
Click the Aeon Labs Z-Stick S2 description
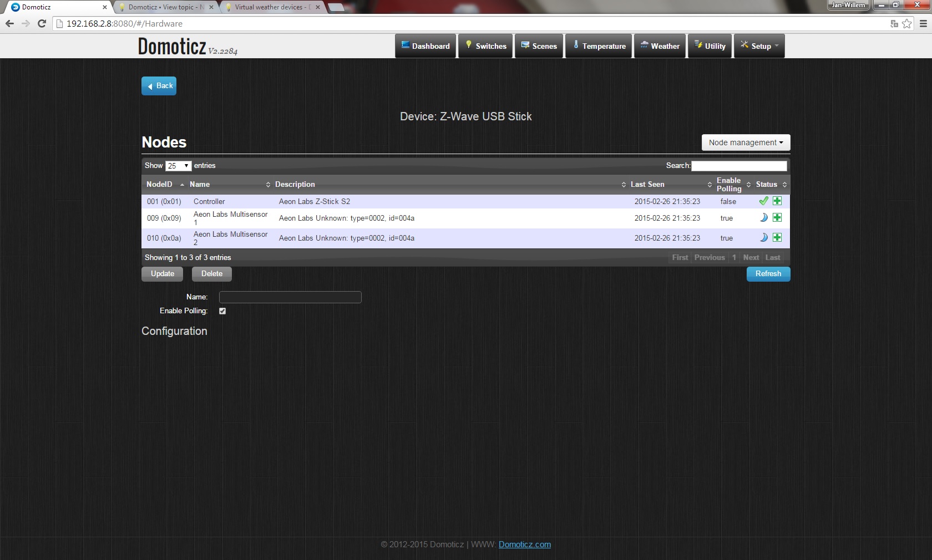click(x=315, y=201)
